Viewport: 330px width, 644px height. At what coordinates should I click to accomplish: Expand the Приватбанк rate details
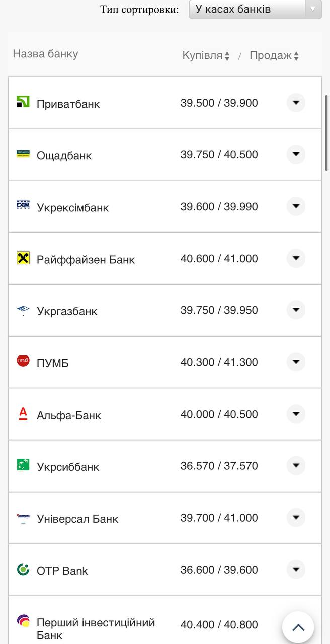296,103
